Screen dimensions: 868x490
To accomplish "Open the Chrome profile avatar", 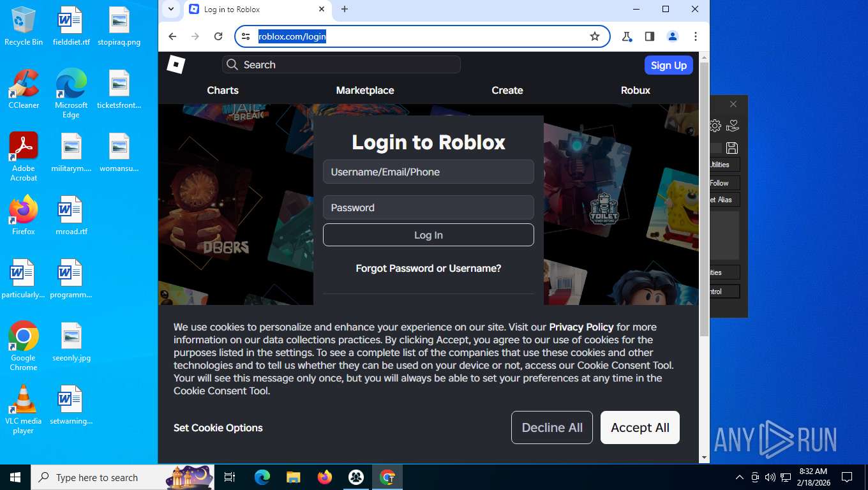I will point(673,36).
